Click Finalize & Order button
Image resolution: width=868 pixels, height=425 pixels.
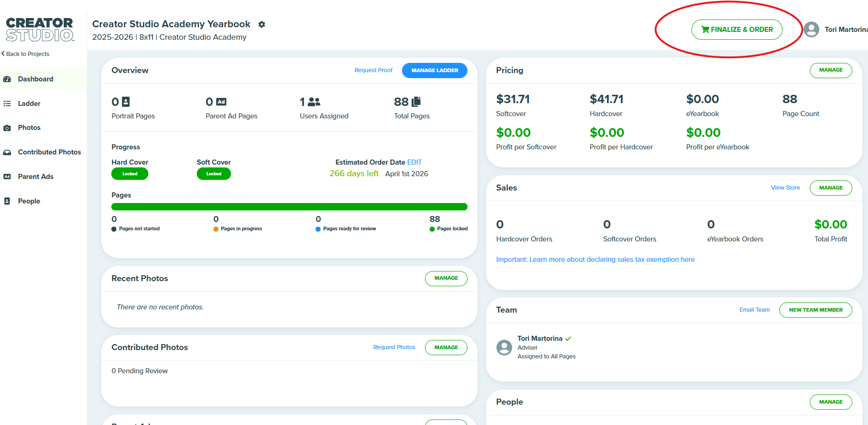pyautogui.click(x=737, y=30)
